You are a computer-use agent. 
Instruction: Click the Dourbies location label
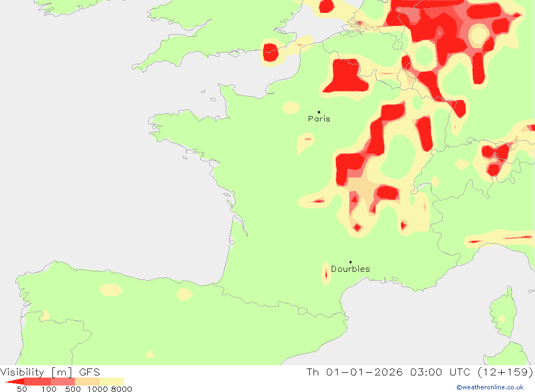click(x=350, y=269)
